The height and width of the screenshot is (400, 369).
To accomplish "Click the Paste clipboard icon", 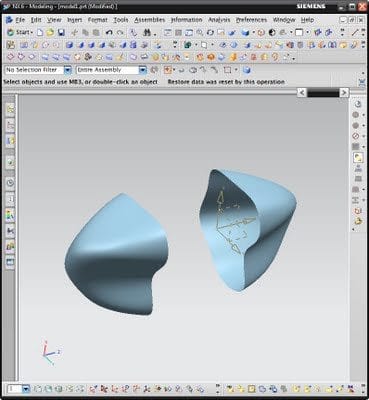I will 96,32.
